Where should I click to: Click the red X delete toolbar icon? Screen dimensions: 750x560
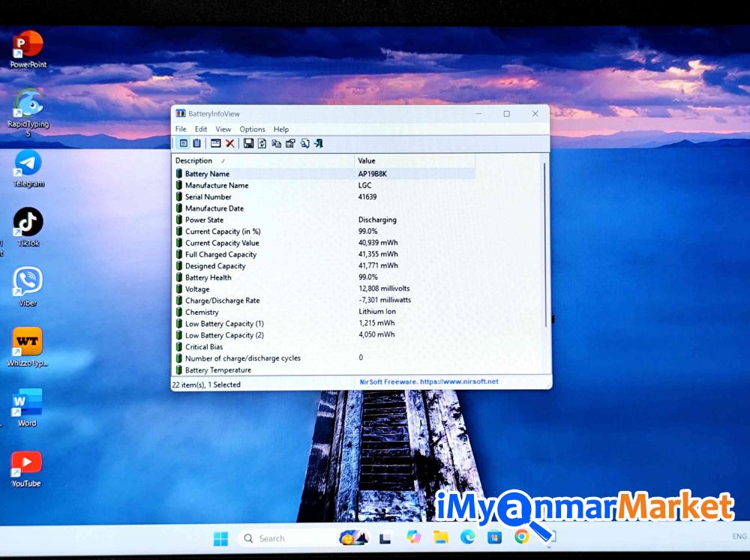tap(229, 143)
